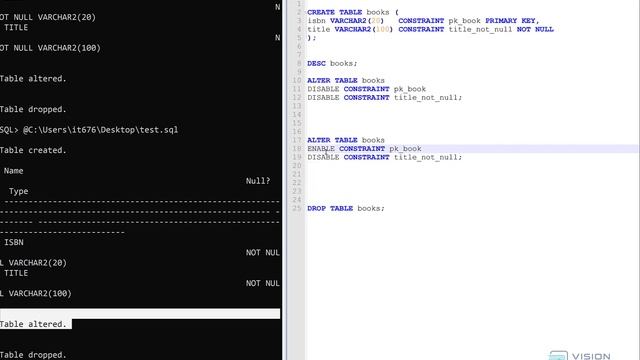Click line number 18 in editor gutter
Screen dimensions: 640x360
click(x=297, y=149)
